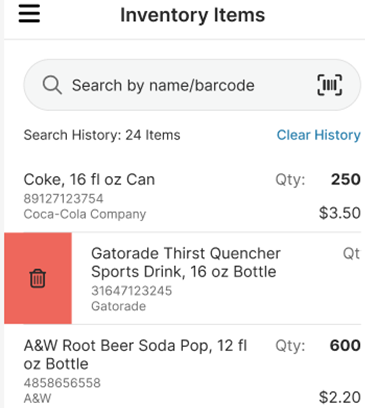Click the Coke barcode 89127123754
This screenshot has width=365, height=408.
click(x=63, y=199)
